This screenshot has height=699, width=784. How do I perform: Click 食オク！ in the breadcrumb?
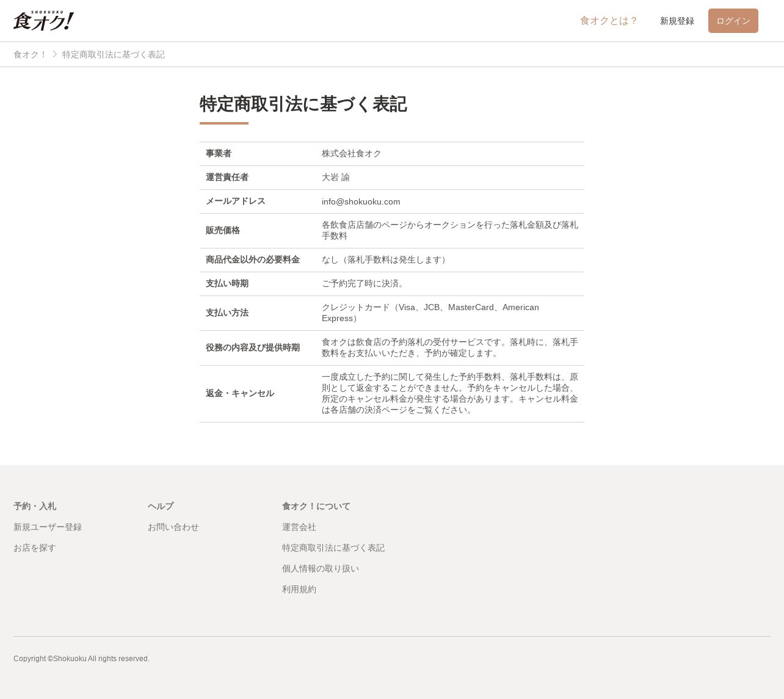click(x=31, y=54)
